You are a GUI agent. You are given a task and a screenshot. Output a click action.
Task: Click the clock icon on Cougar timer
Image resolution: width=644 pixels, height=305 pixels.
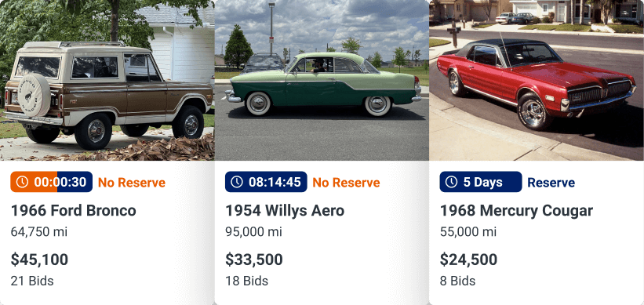[451, 182]
